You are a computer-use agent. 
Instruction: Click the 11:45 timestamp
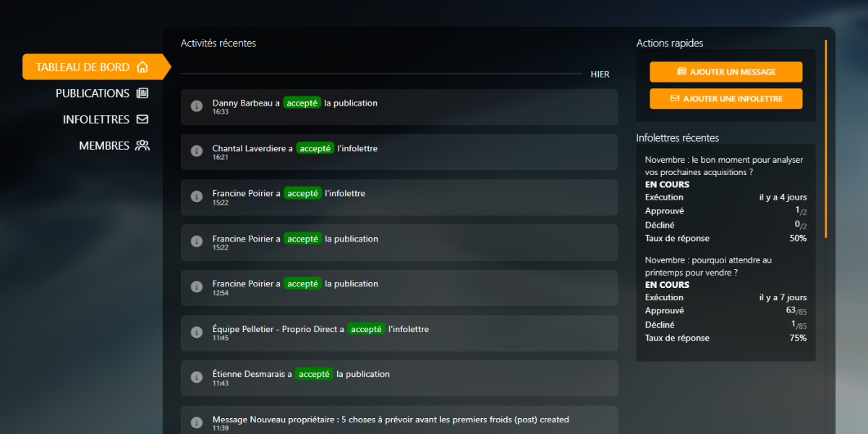click(221, 338)
